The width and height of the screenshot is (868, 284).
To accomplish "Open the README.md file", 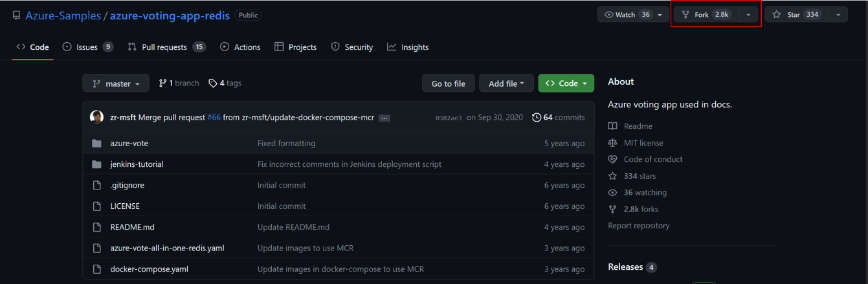I will (132, 227).
